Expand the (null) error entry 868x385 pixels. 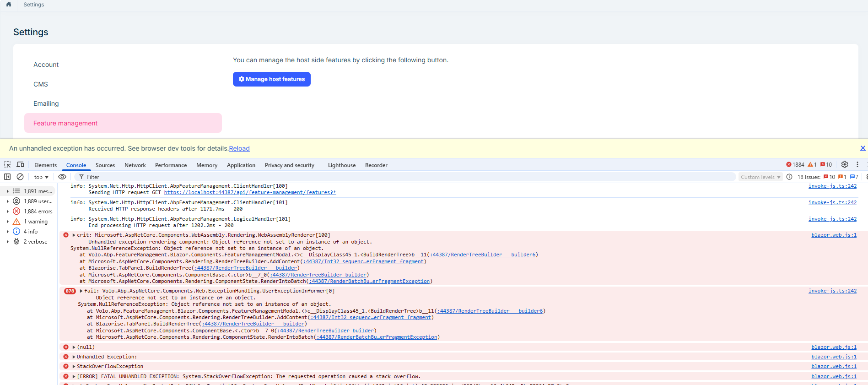(x=74, y=347)
